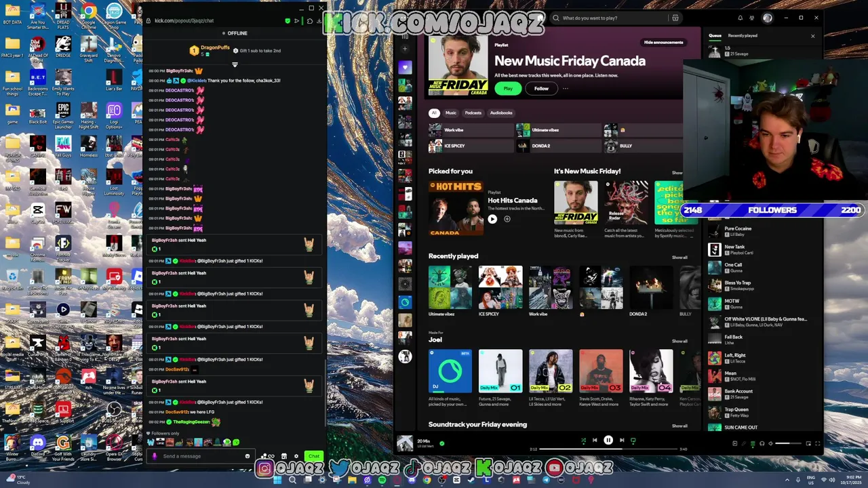Viewport: 868px width, 488px height.
Task: Open Browse icon inside Spotify search bar
Action: click(675, 18)
